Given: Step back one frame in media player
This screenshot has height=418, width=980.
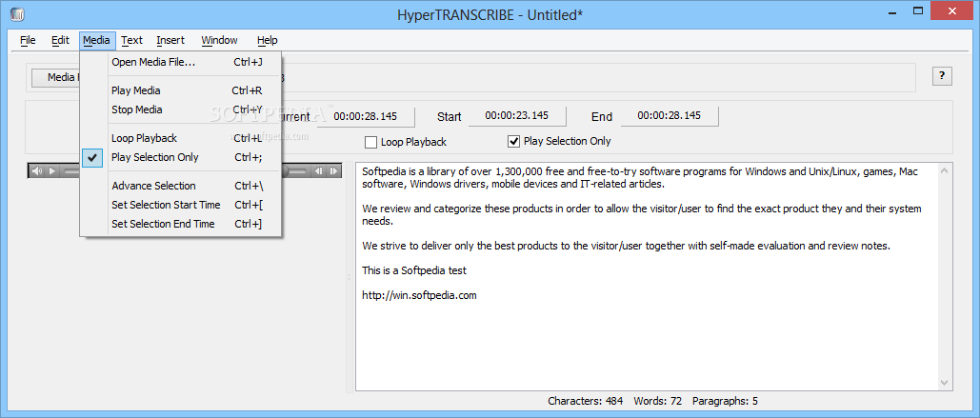Looking at the screenshot, I should pyautogui.click(x=319, y=170).
